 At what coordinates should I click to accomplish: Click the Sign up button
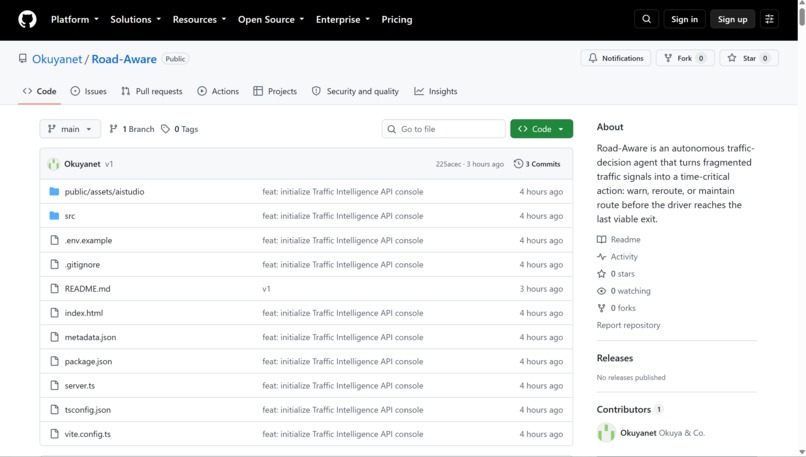click(732, 19)
